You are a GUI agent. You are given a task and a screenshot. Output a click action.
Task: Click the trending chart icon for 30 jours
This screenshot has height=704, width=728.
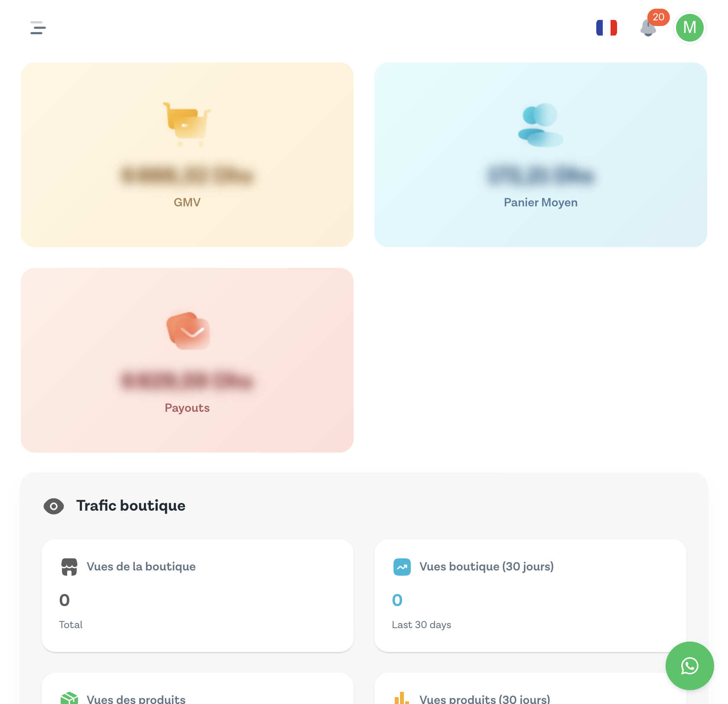point(402,567)
